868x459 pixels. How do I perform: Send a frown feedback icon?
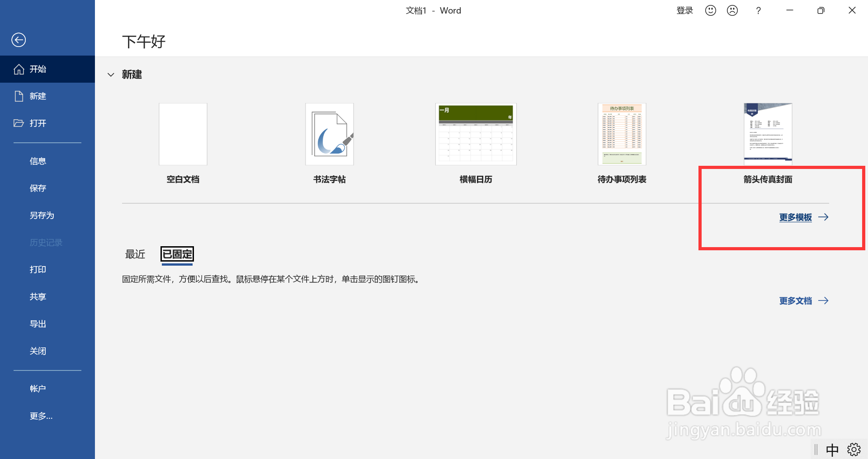[732, 10]
